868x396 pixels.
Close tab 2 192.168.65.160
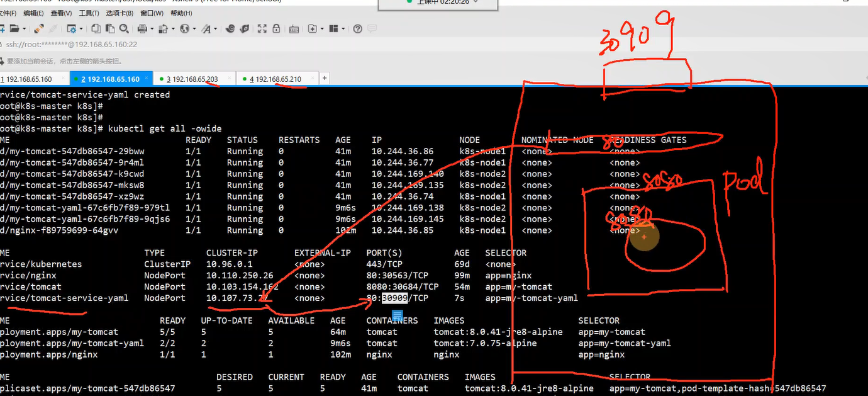click(148, 79)
